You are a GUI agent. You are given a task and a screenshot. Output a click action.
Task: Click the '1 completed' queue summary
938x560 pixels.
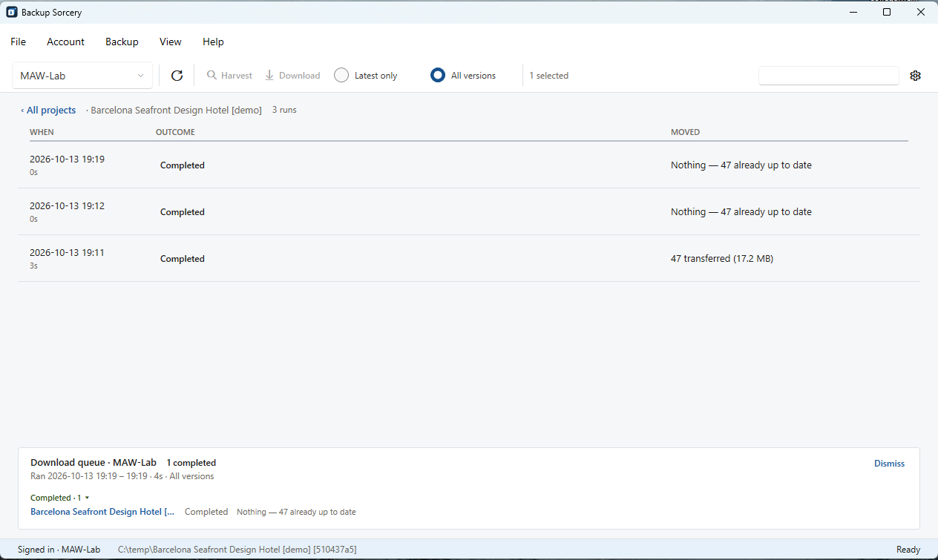[x=191, y=463]
